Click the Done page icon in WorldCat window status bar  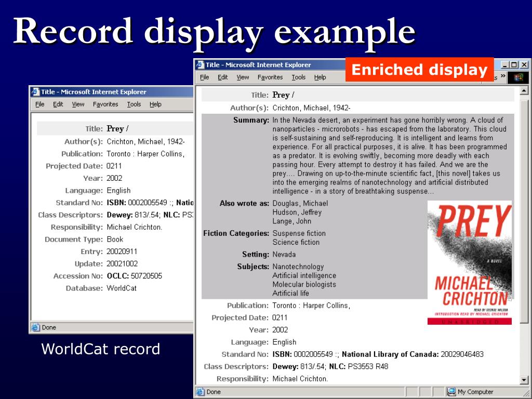[x=36, y=327]
